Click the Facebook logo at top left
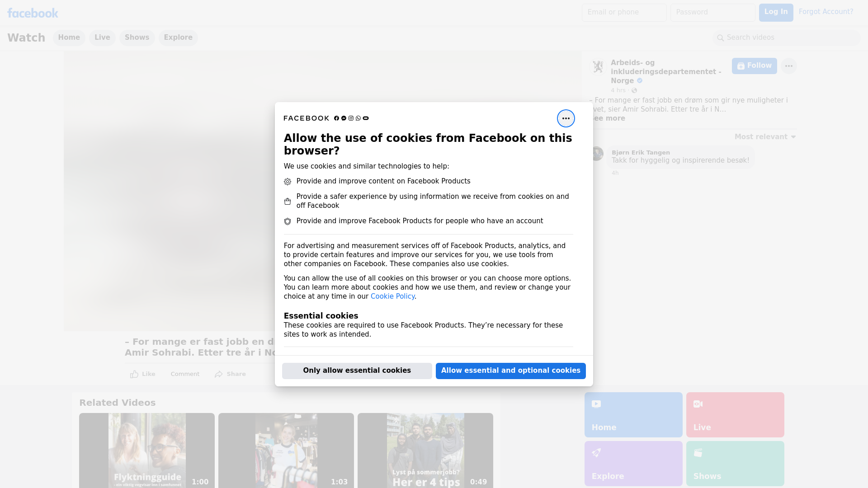The height and width of the screenshot is (488, 868). coord(33,13)
